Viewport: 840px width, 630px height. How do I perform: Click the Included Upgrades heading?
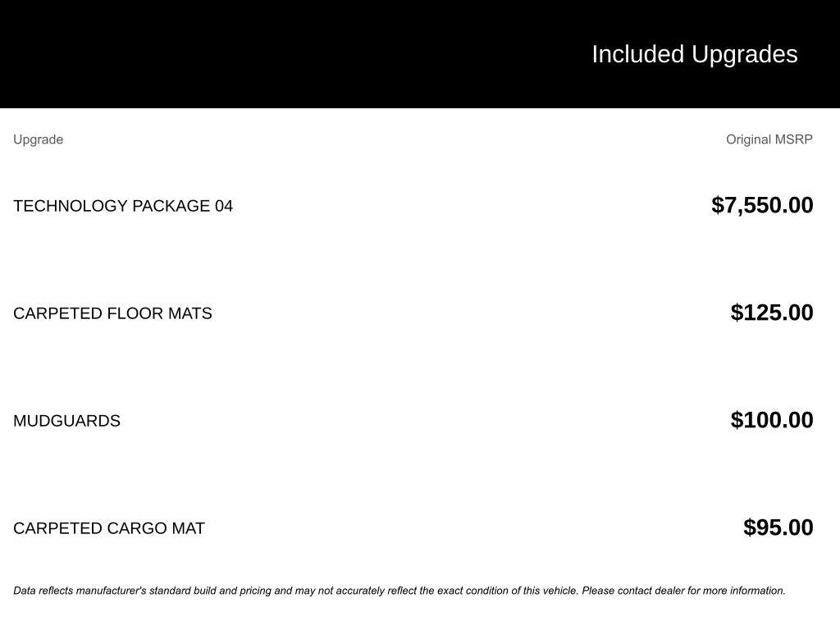pyautogui.click(x=694, y=54)
